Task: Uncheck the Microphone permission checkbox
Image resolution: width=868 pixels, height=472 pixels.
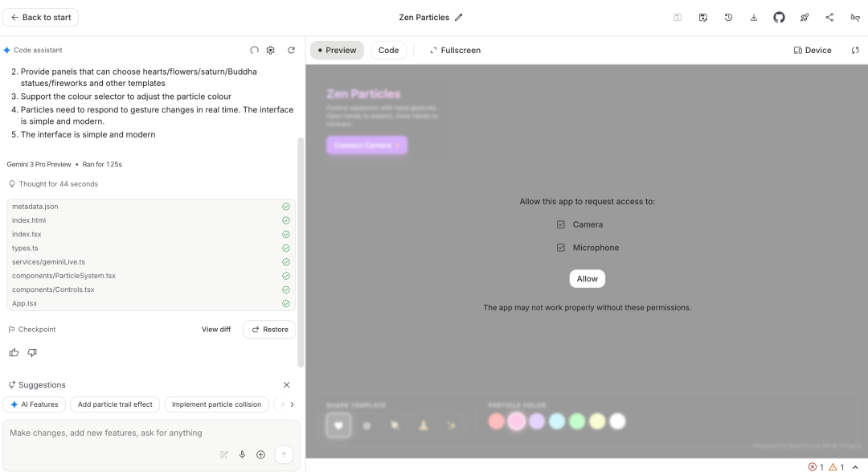Action: [561, 248]
